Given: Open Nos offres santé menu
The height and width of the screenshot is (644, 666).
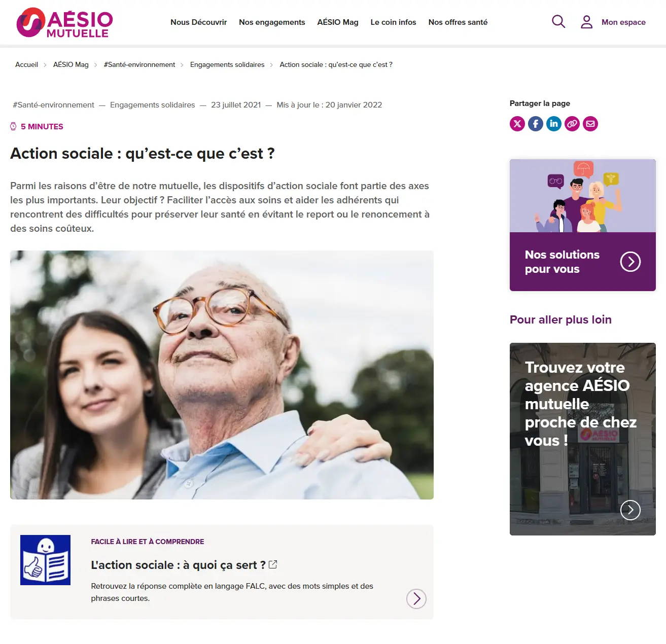Looking at the screenshot, I should [458, 22].
